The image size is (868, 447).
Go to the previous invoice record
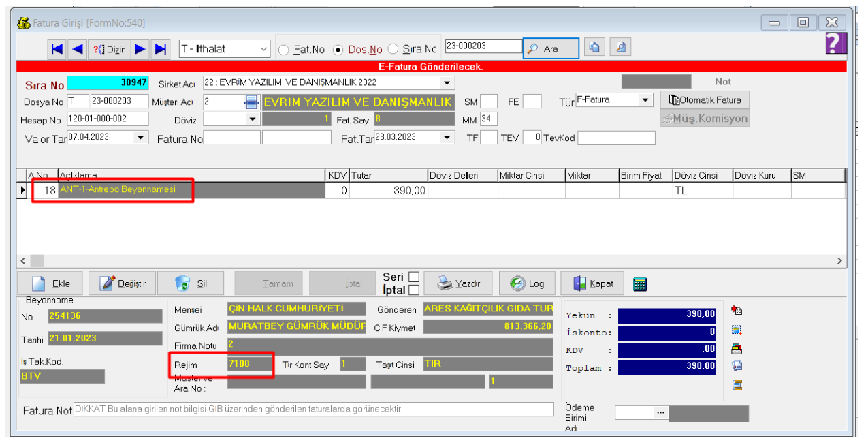[x=78, y=49]
